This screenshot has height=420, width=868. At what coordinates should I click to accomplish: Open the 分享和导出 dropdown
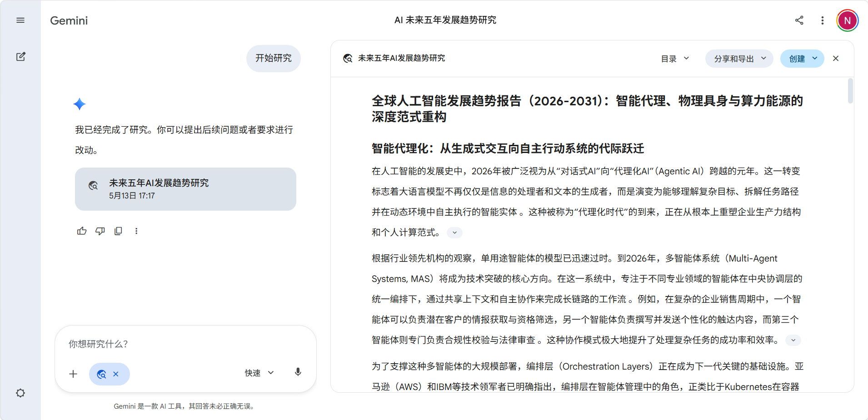pos(739,59)
